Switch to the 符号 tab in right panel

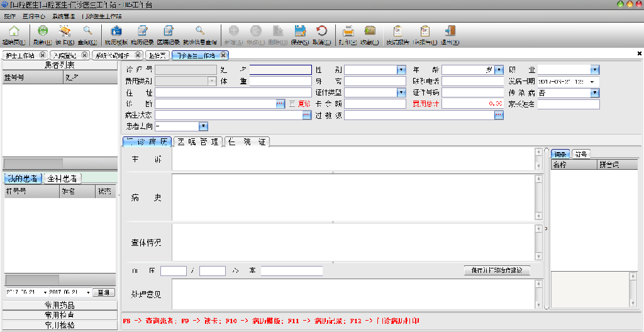click(581, 154)
